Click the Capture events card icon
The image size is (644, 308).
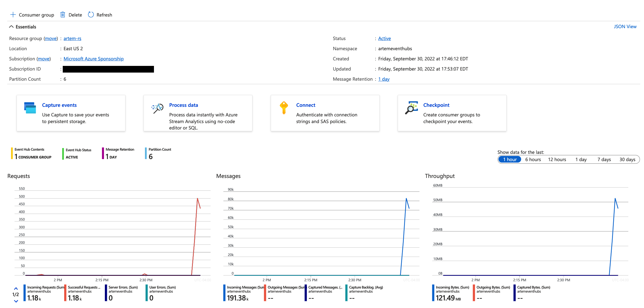pos(30,108)
